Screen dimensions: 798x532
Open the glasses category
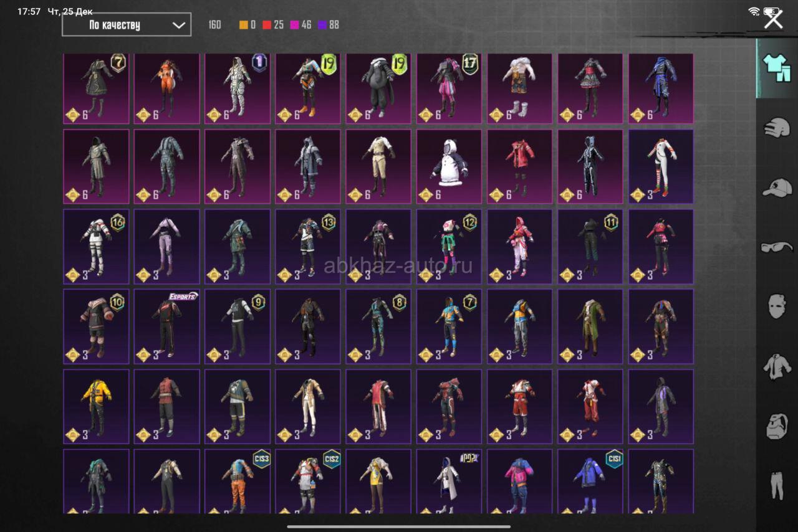coord(777,247)
